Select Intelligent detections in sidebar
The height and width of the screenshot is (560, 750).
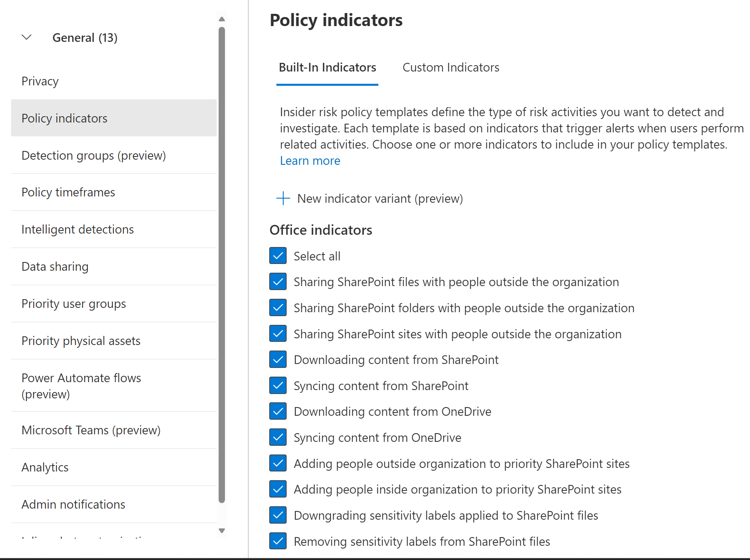(x=78, y=230)
